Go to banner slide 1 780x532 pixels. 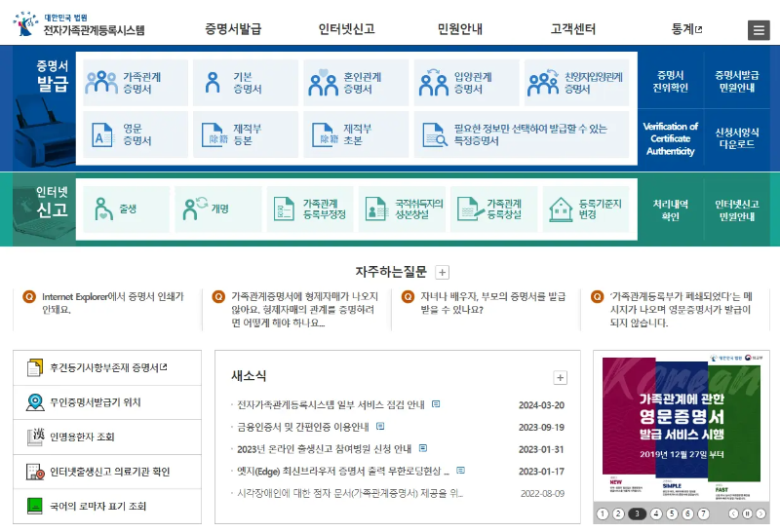[x=603, y=513]
